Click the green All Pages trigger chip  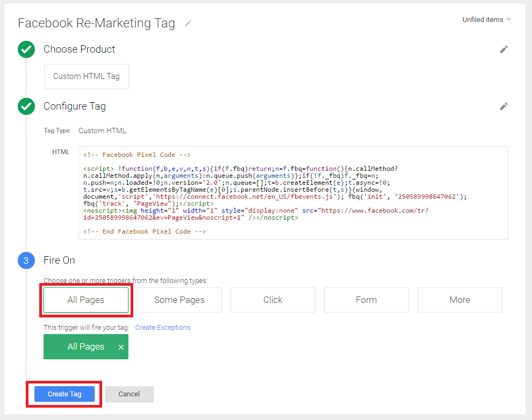(86, 347)
